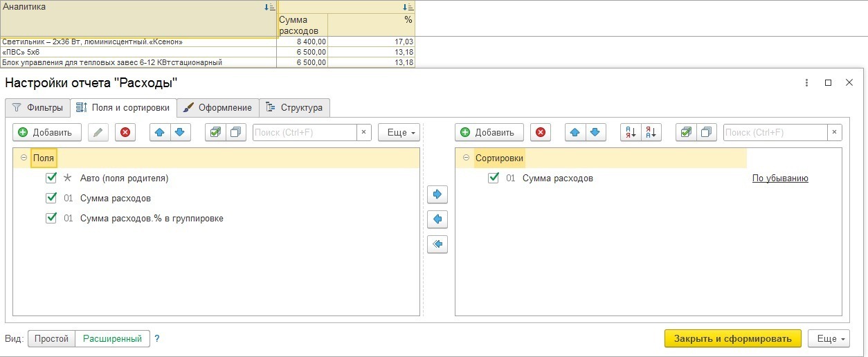The image size is (868, 357).
Task: Switch to the Фильтры tab
Action: point(38,108)
